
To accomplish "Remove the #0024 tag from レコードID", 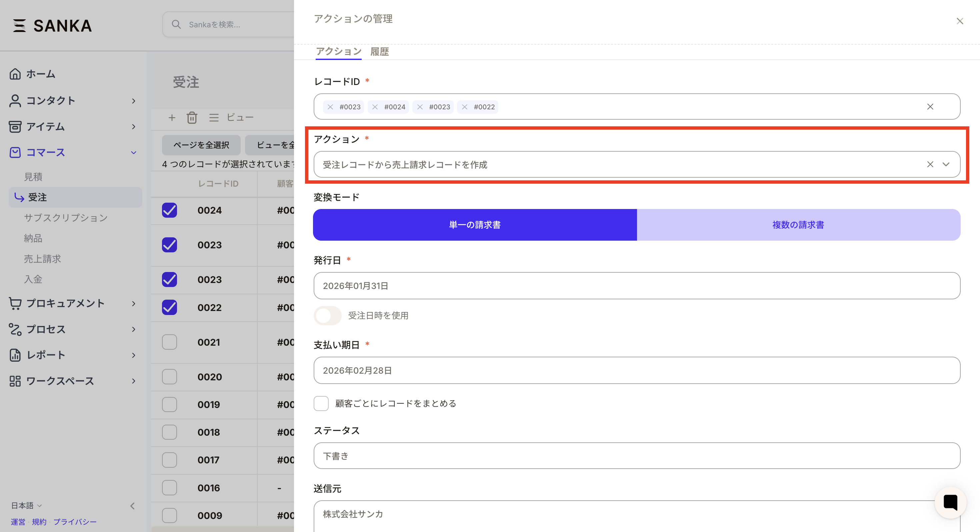I will point(375,107).
